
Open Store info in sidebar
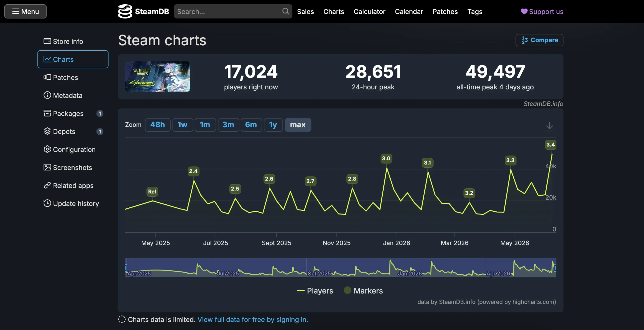click(x=73, y=41)
